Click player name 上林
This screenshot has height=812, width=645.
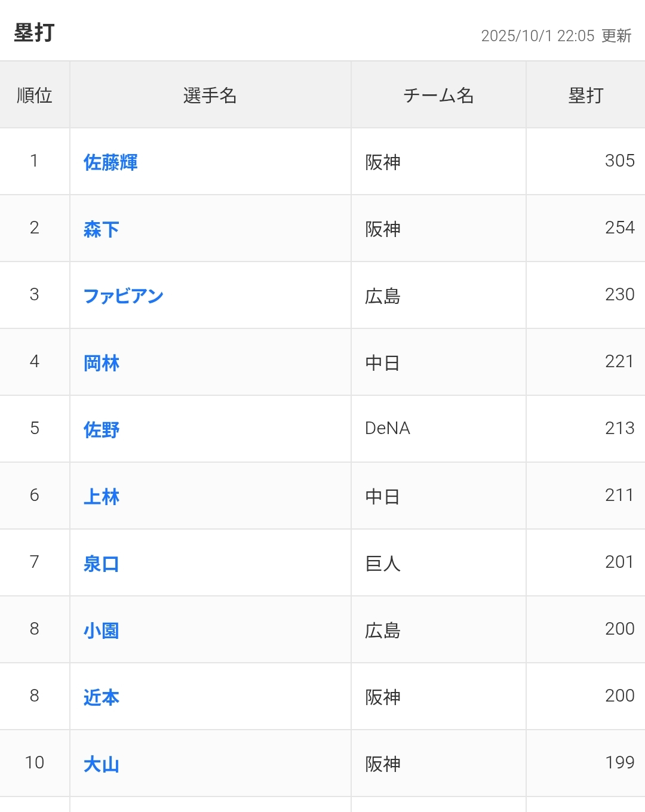point(102,497)
